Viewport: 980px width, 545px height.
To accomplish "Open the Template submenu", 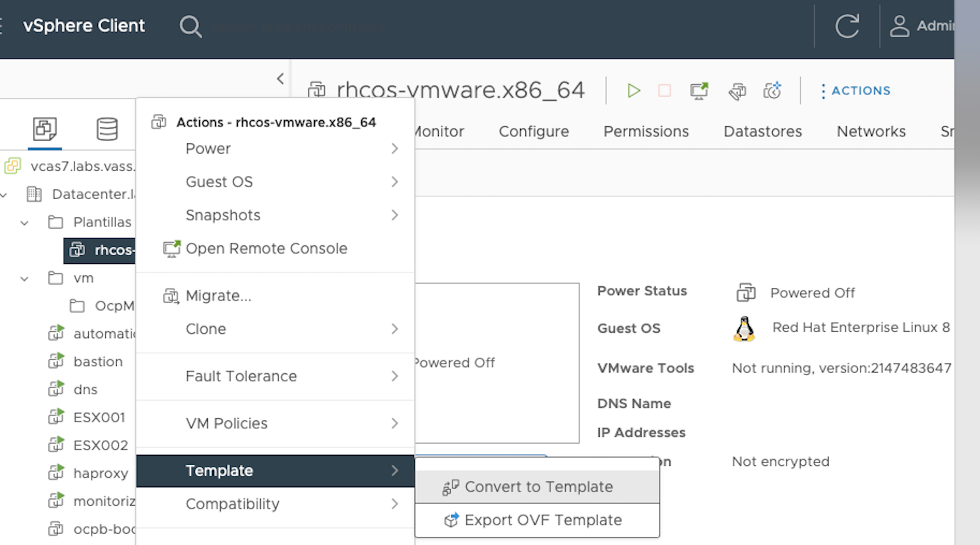I will (275, 470).
